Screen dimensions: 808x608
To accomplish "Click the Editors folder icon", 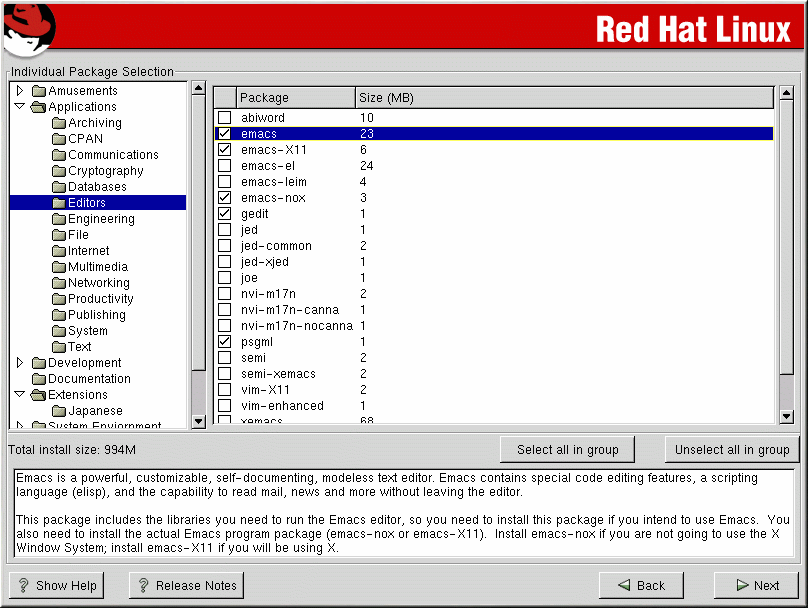I will [59, 203].
